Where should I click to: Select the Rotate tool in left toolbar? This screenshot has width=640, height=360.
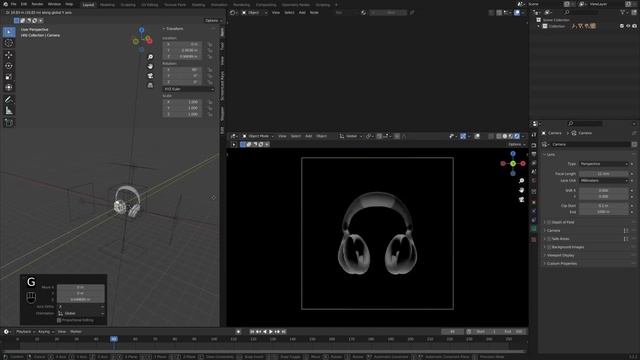click(9, 65)
